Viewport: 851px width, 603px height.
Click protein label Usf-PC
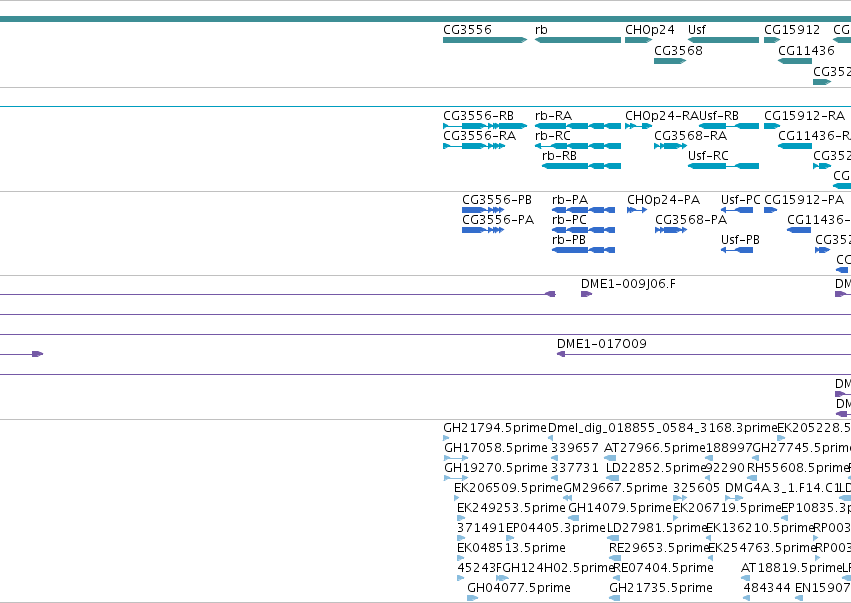pyautogui.click(x=740, y=200)
